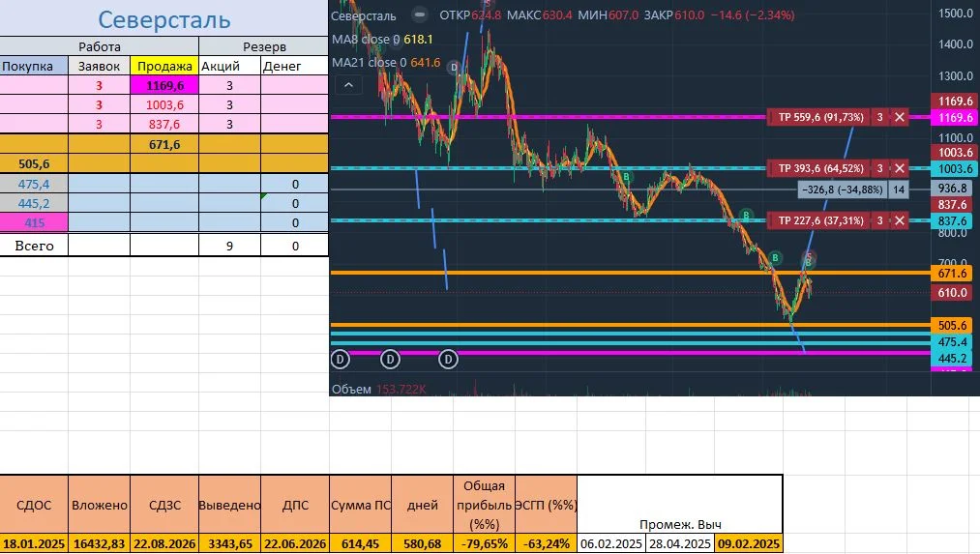Click the round minus icon beside the Северсталь chart title
This screenshot has width=980, height=554.
click(420, 15)
